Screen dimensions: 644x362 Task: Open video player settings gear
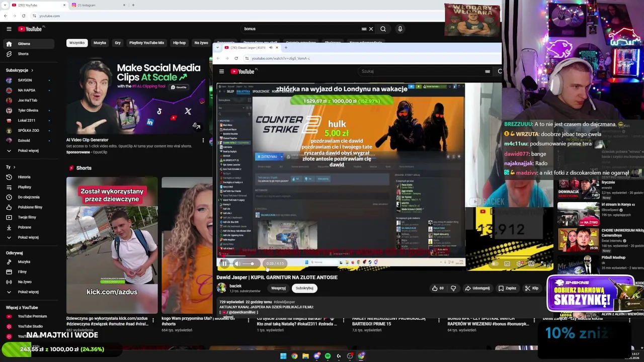coord(519,264)
